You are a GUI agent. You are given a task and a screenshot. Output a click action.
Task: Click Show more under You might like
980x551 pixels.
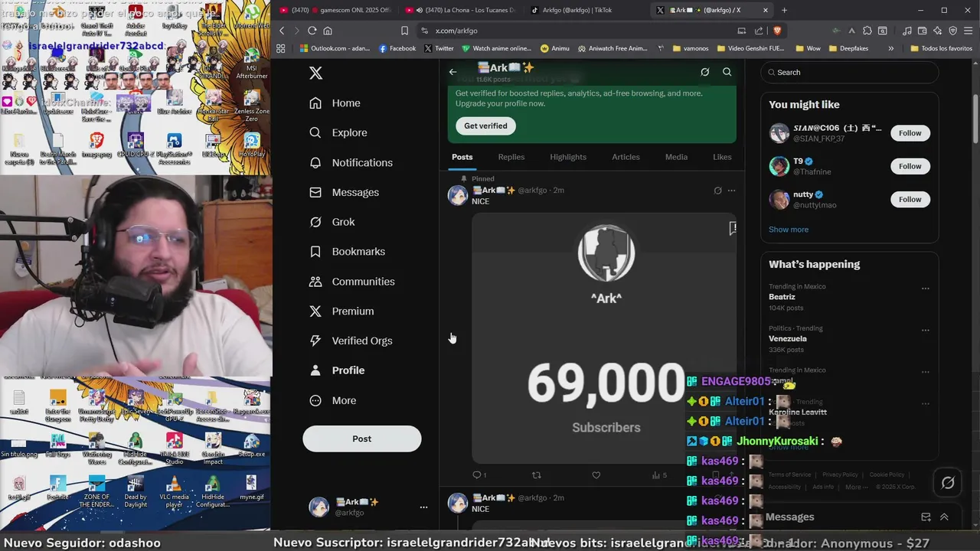789,230
